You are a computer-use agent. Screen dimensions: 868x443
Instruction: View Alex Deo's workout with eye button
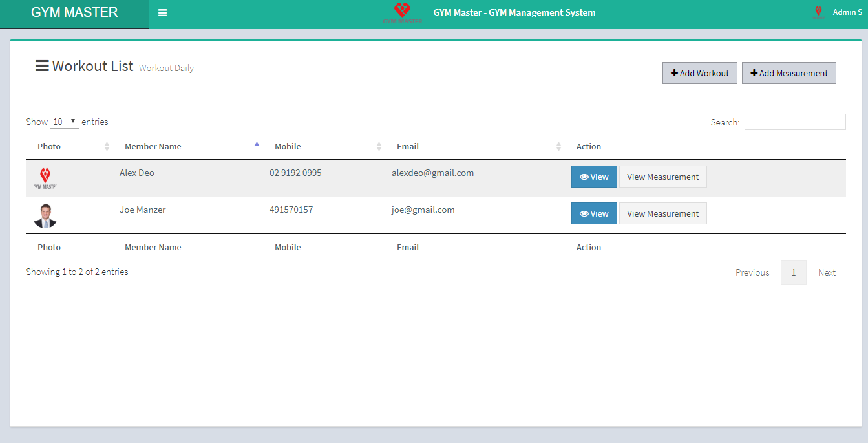[594, 177]
